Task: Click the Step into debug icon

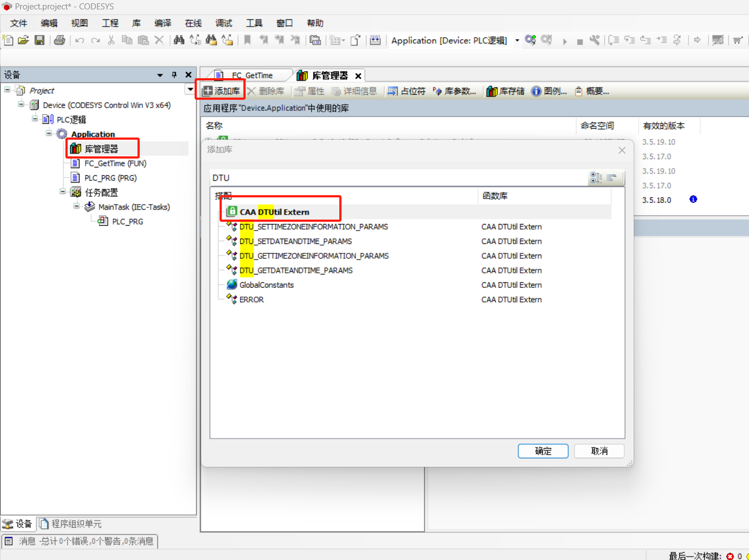Action: [630, 40]
